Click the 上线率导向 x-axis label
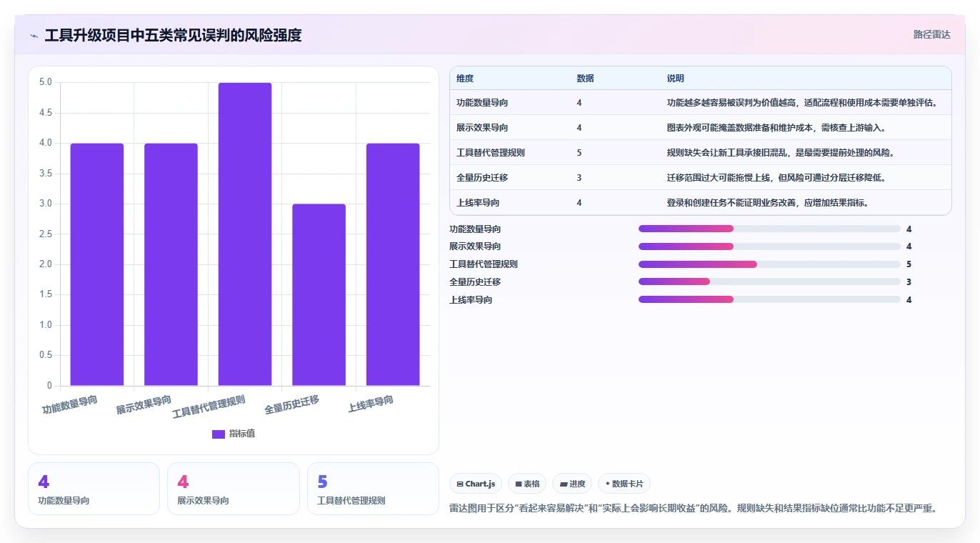This screenshot has height=543, width=980. tap(371, 404)
